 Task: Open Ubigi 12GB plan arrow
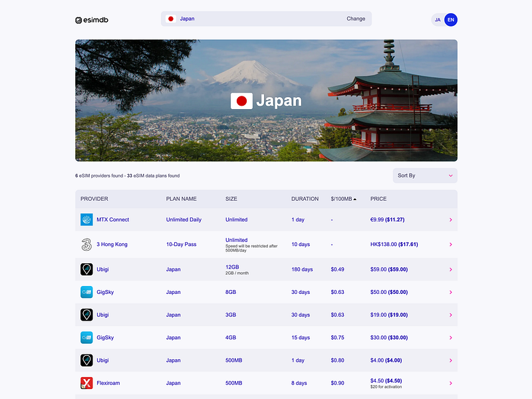[x=451, y=269]
